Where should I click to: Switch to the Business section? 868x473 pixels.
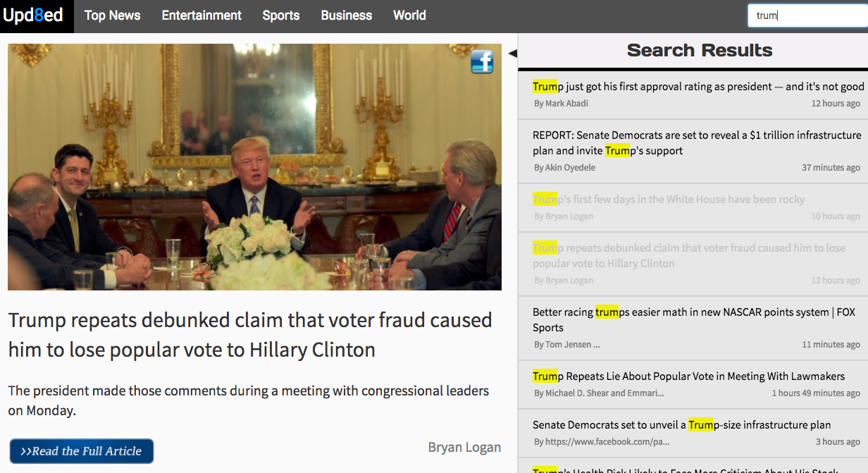click(x=347, y=16)
